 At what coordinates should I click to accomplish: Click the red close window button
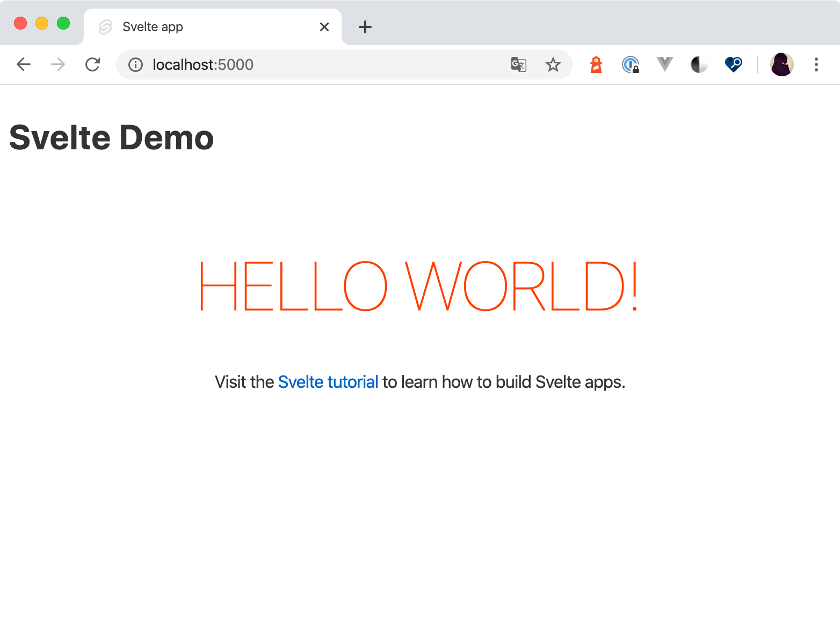pos(20,23)
